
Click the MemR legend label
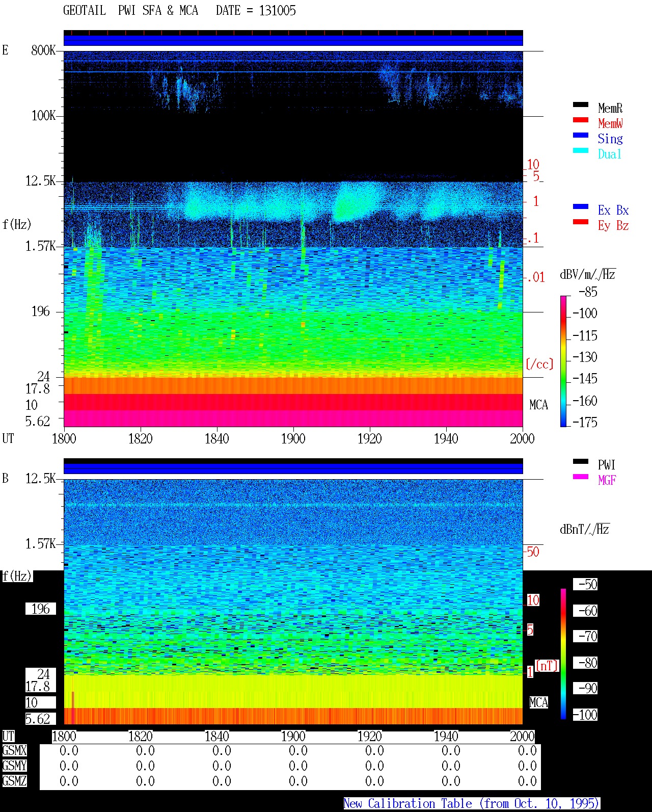[610, 108]
